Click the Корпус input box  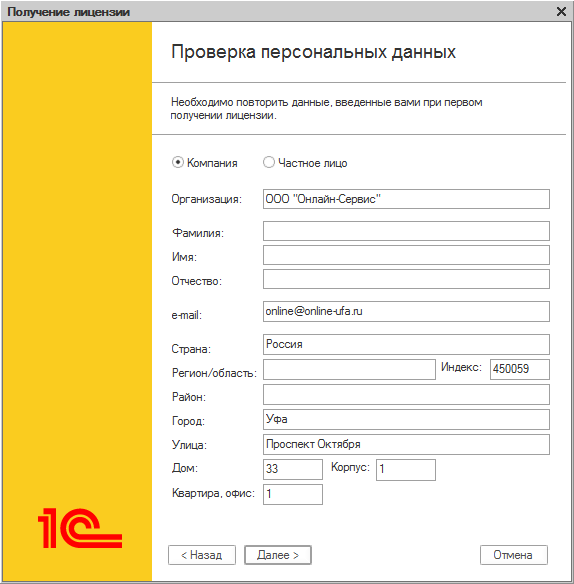[406, 470]
